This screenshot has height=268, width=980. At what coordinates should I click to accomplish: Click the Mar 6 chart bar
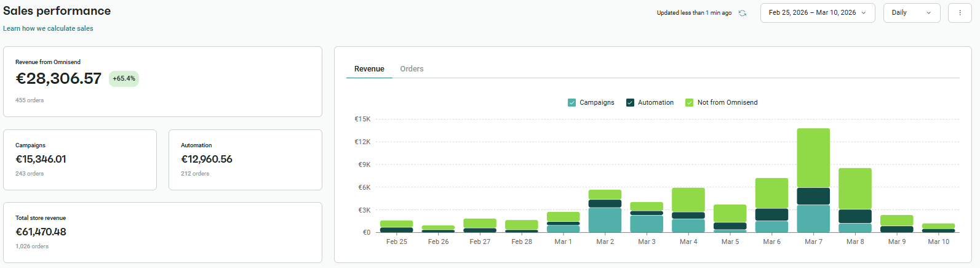point(771,205)
